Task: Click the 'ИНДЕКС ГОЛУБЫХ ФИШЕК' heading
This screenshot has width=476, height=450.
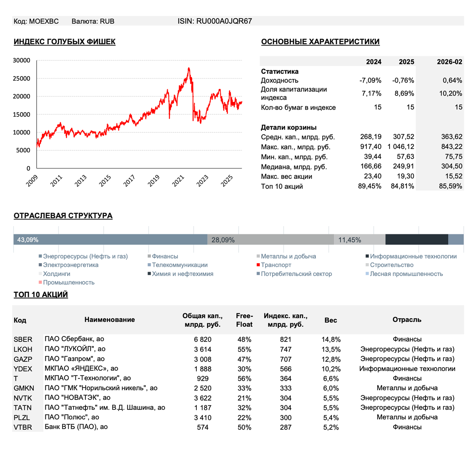Action: pos(65,42)
